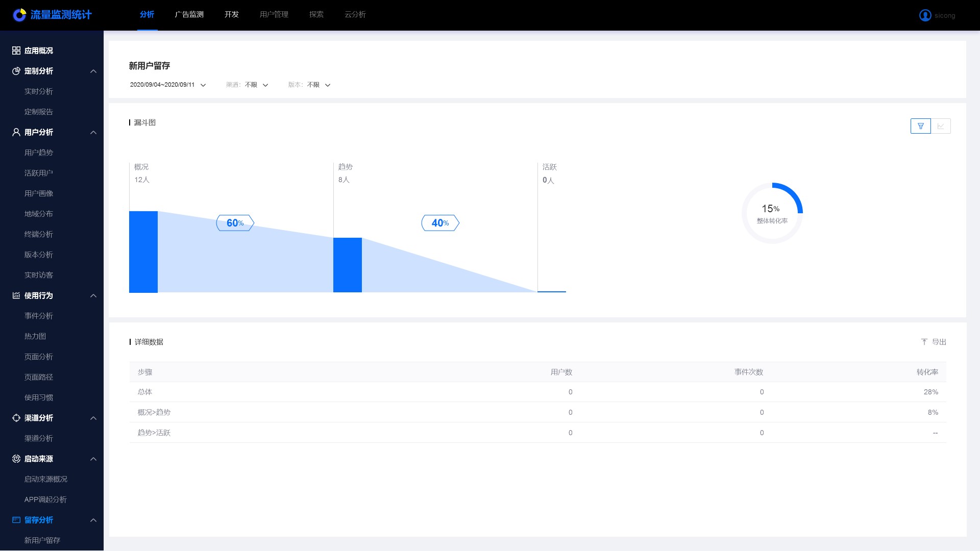This screenshot has width=980, height=551.
Task: Collapse the 用户分析 section chevron
Action: 93,132
